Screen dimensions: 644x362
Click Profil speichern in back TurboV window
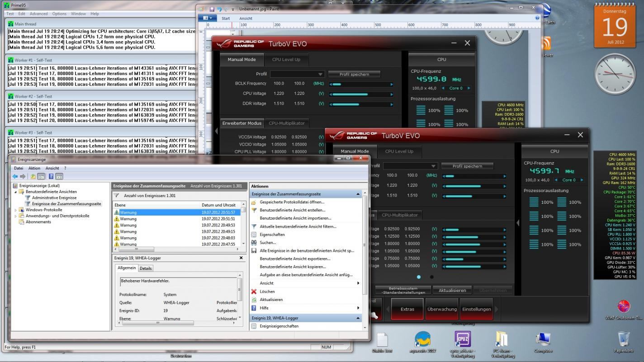click(354, 74)
